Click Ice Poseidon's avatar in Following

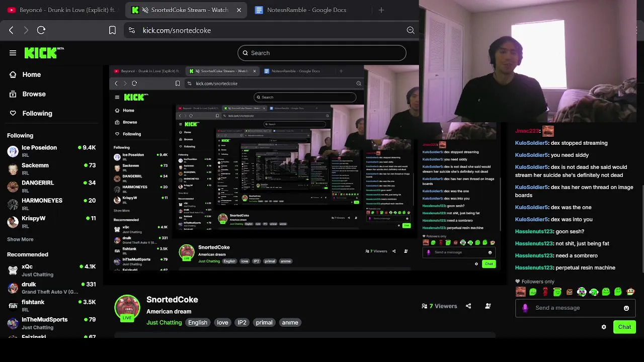click(13, 151)
